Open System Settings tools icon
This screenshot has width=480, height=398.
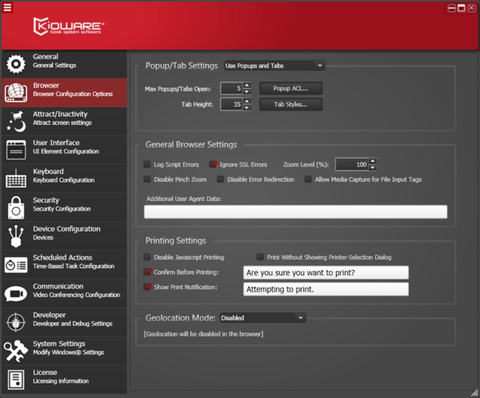16,351
